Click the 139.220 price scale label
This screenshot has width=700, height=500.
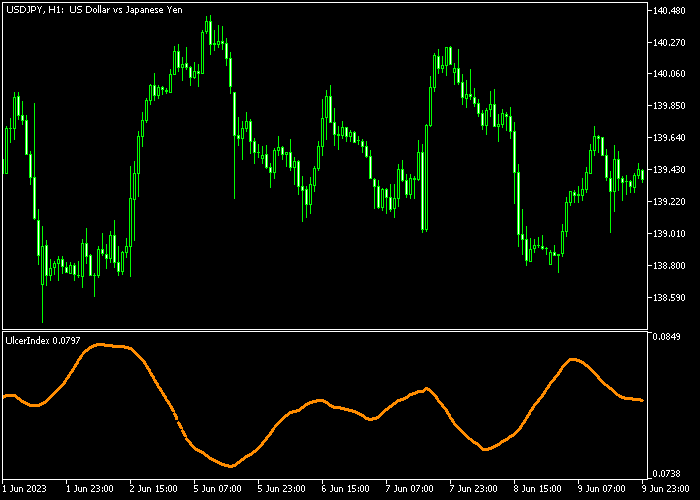(x=669, y=202)
